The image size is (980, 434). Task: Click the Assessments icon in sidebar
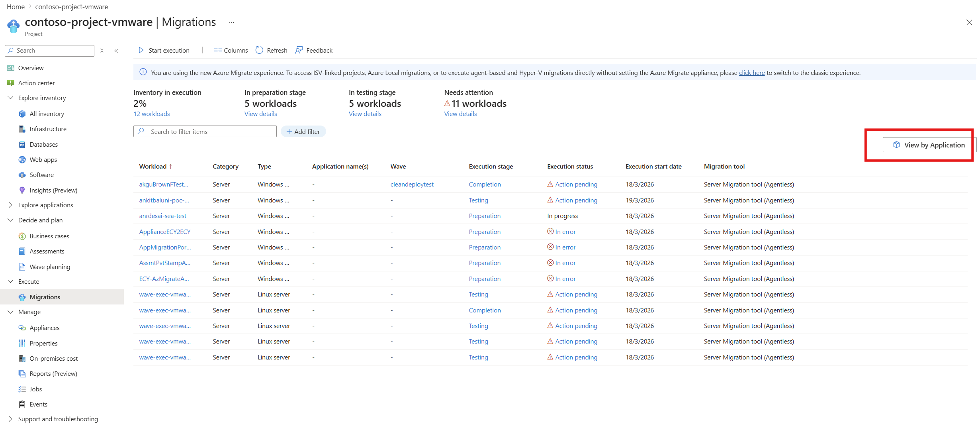[x=22, y=251]
